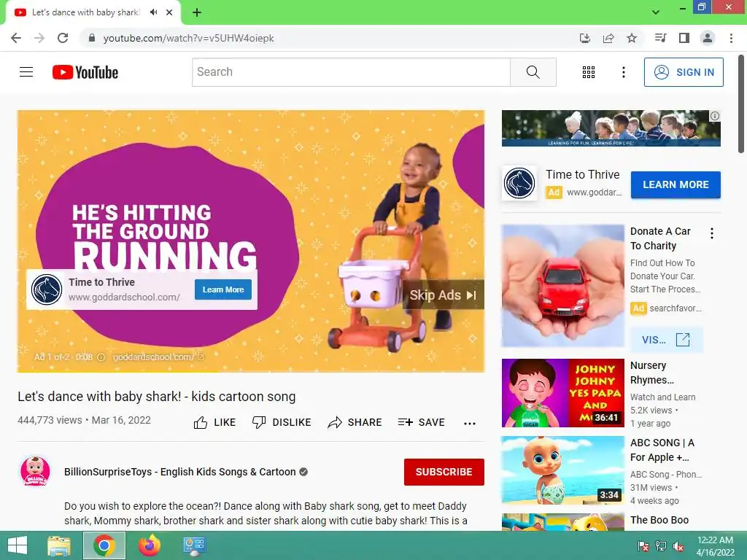Focus the YouTube Search field

(x=351, y=72)
